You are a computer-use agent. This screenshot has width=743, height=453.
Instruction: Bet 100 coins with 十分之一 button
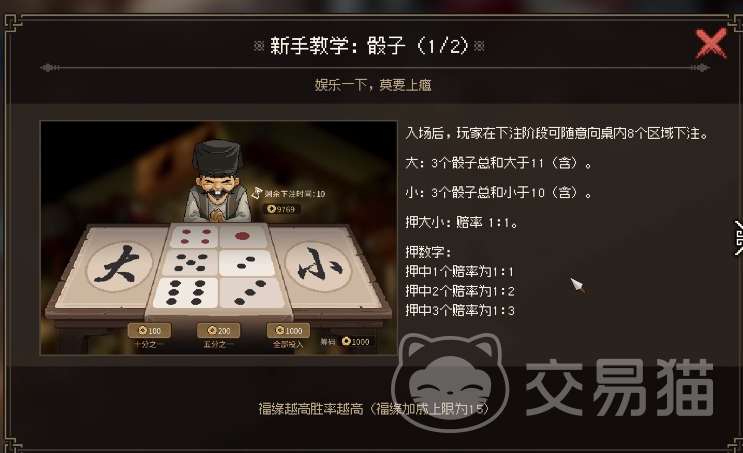(x=149, y=330)
